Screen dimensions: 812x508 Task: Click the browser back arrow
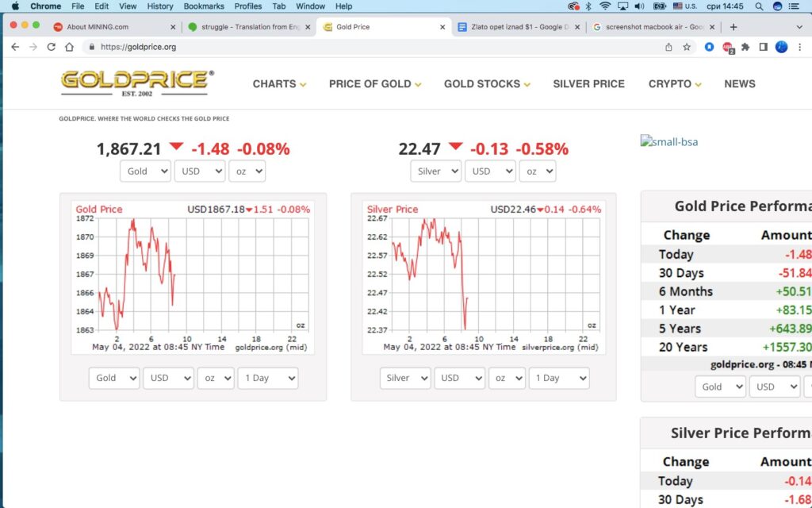click(15, 47)
